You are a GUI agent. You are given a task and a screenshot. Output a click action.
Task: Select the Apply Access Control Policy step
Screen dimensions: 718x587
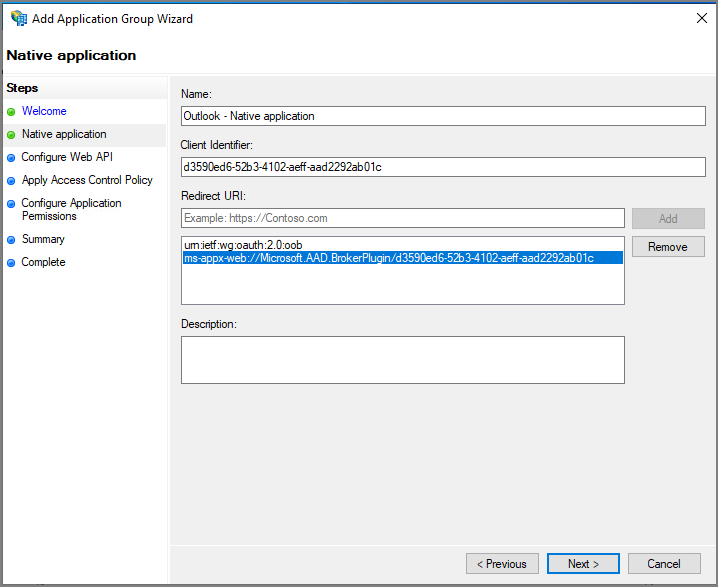click(x=87, y=180)
